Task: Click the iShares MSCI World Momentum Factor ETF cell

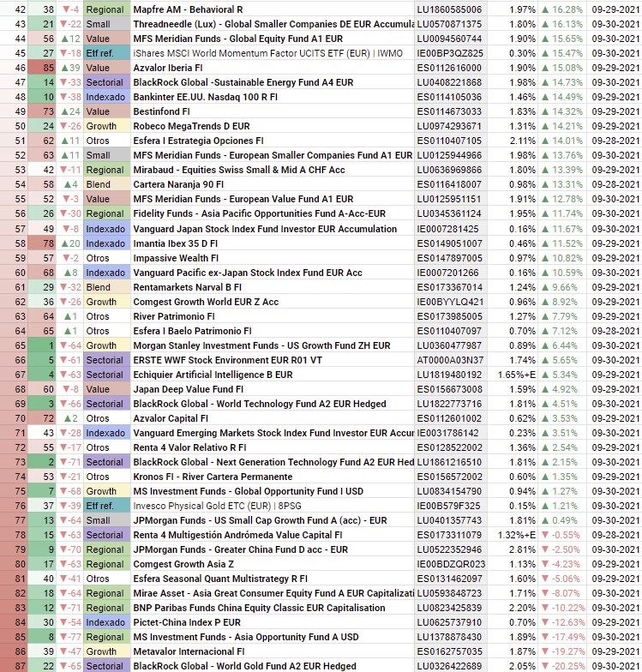Action: pyautogui.click(x=273, y=53)
